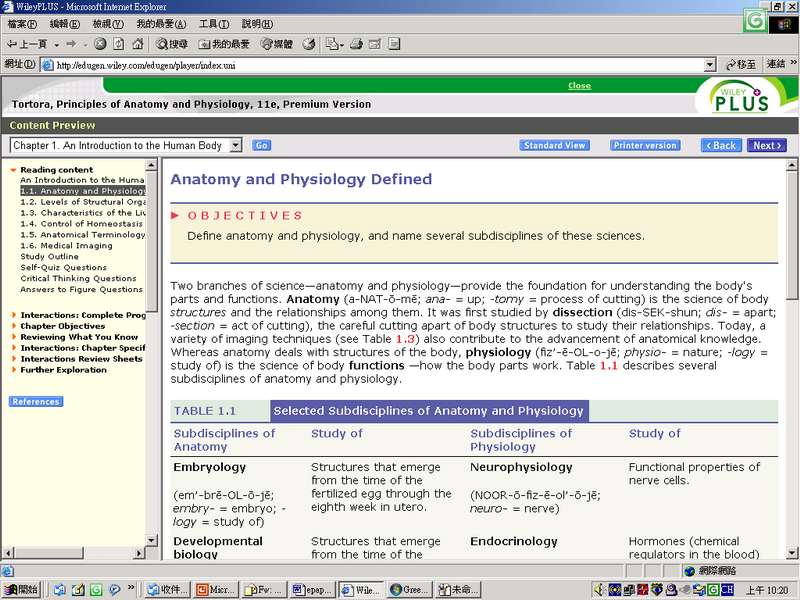Viewport: 800px width, 600px height.
Task: Expand Interactions: Complete Prog section
Action: 14,315
